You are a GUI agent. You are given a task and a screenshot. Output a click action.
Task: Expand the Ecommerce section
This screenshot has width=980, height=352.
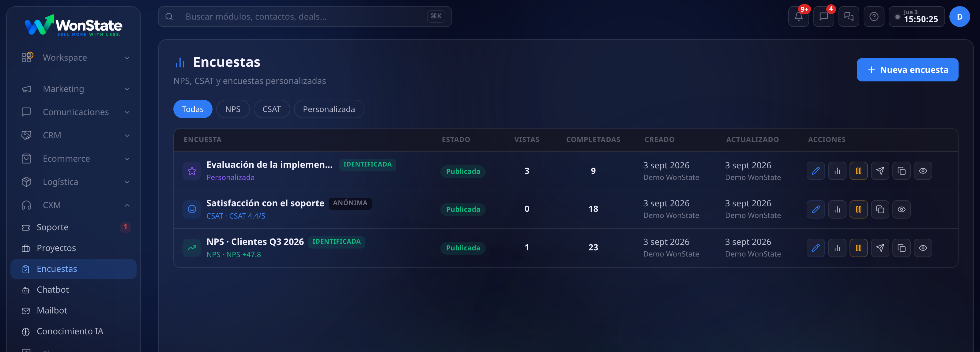73,159
